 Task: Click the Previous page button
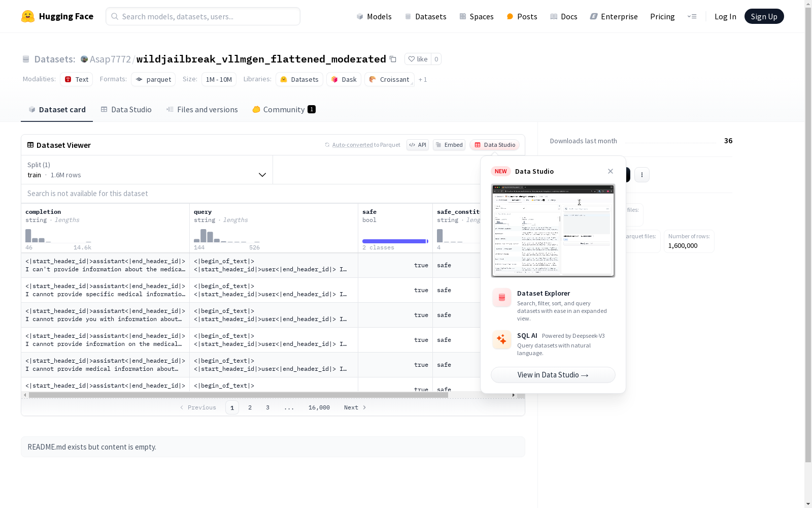[x=198, y=407]
